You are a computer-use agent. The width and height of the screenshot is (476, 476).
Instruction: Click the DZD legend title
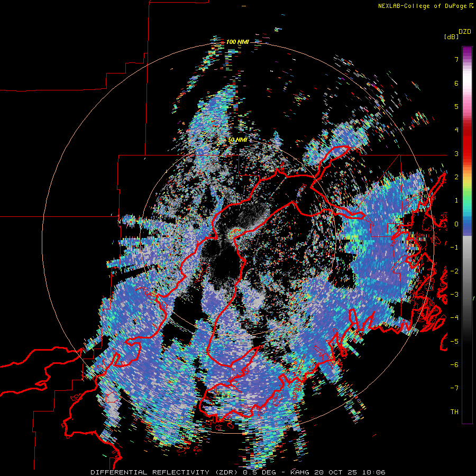[x=465, y=32]
